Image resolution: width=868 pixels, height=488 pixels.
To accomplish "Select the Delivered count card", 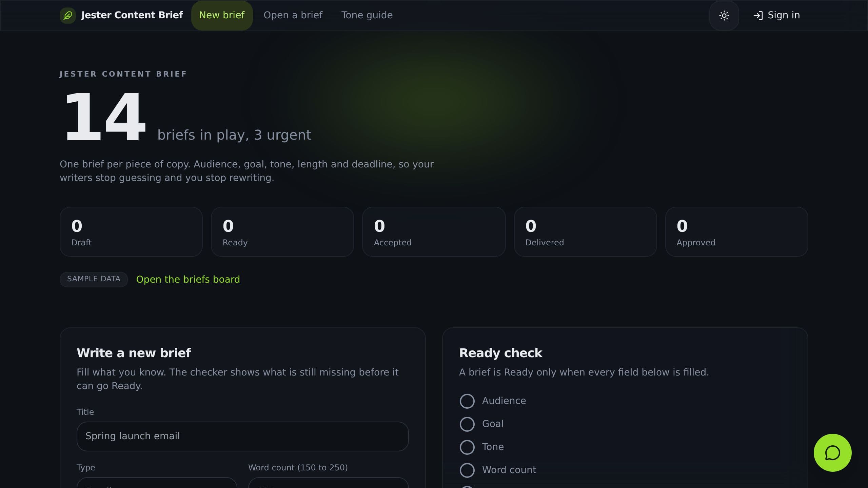I will point(585,232).
